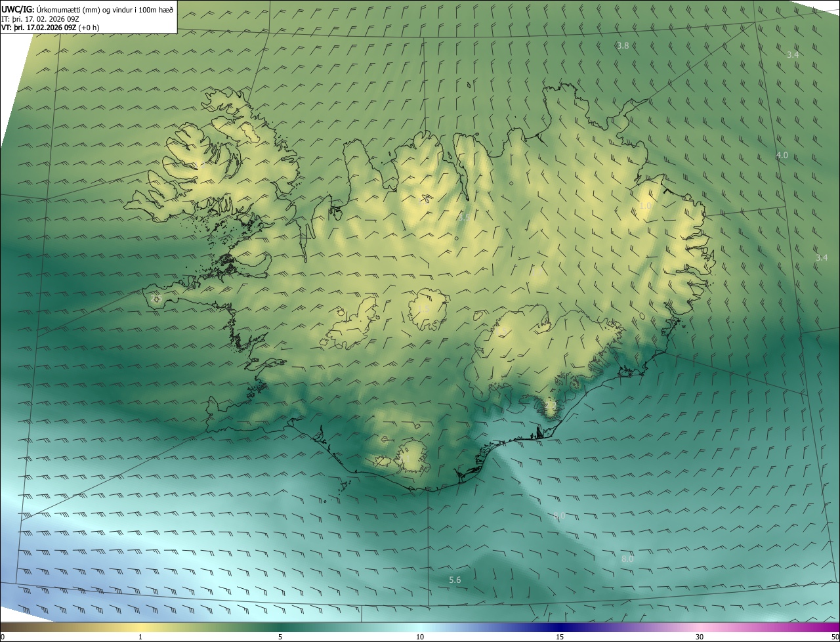The image size is (840, 642).
Task: Pick the pale cyan color at 10 on the colorbar
Action: 420,628
